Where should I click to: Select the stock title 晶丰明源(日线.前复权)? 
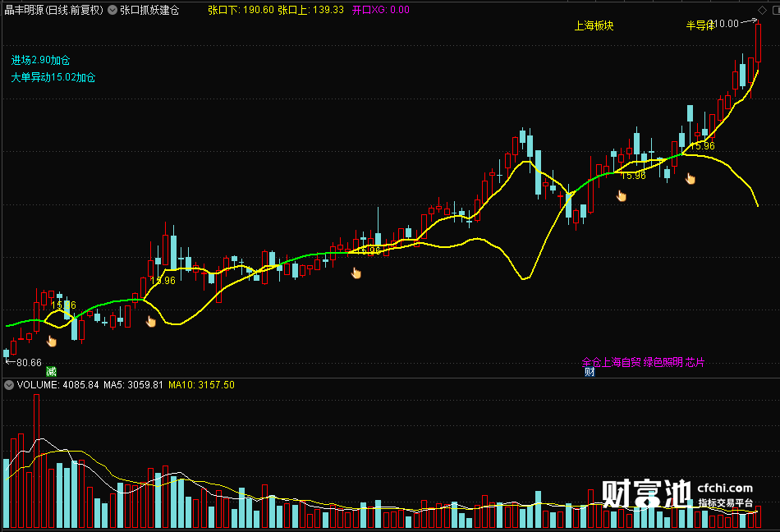[53, 10]
